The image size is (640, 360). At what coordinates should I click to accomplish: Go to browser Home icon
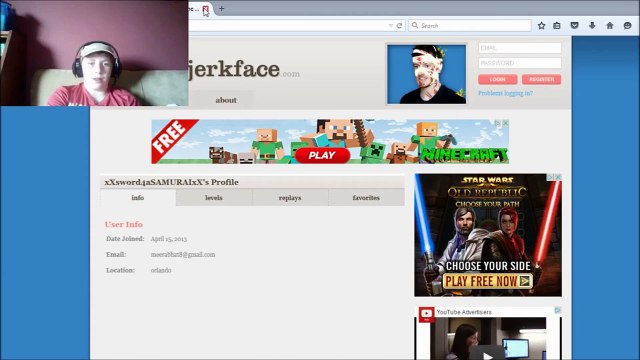pyautogui.click(x=610, y=26)
